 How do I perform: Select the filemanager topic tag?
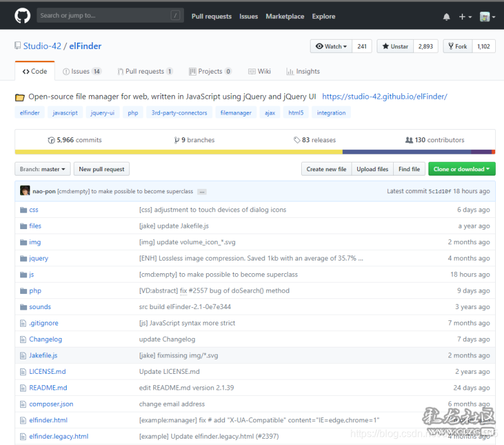click(x=236, y=113)
